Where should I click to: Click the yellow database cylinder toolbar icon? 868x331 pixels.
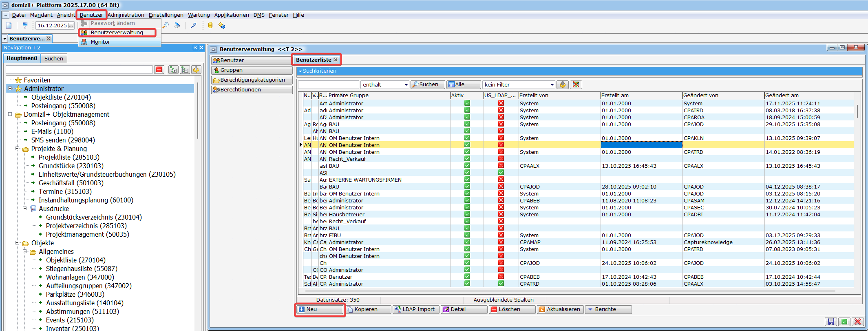pos(210,25)
